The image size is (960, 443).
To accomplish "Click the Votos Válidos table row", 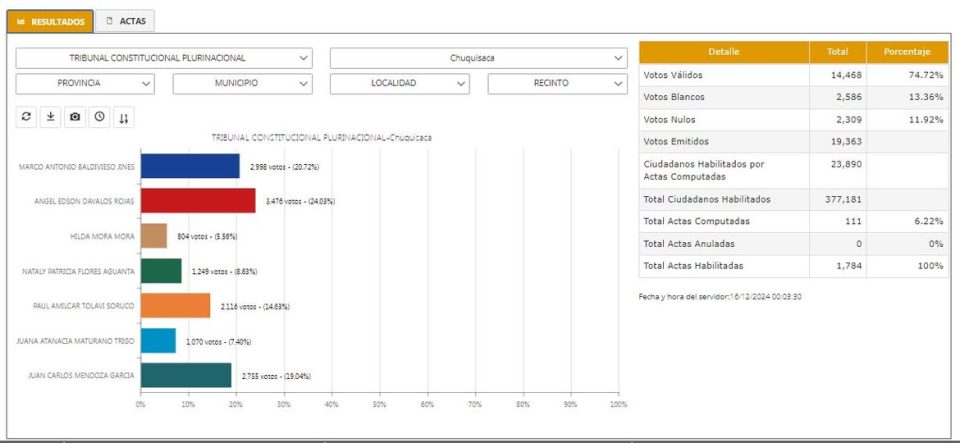I will pos(723,75).
